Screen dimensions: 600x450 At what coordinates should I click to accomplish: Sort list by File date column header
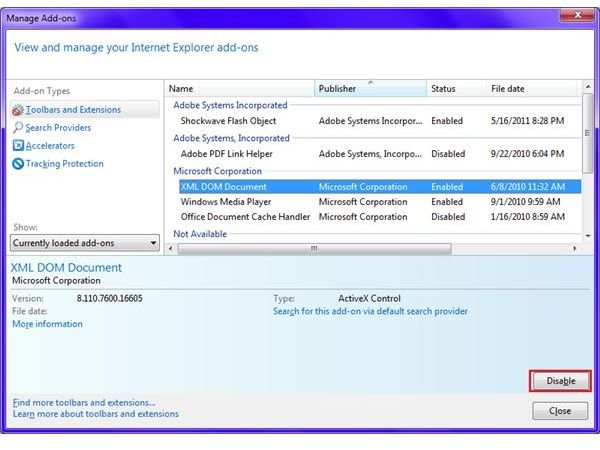point(533,89)
